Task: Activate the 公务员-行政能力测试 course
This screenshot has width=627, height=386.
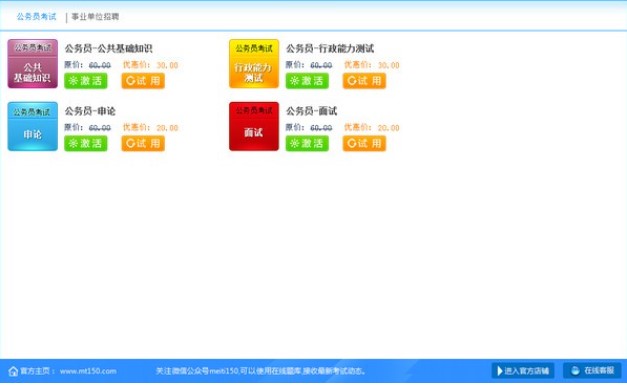Action: 307,81
